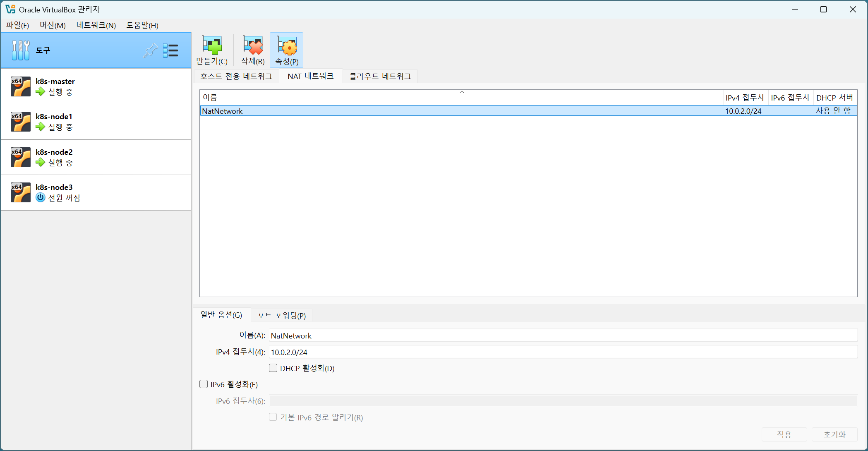Click the Tools (도구) wrench icon
Image resolution: width=868 pixels, height=451 pixels.
click(x=21, y=50)
